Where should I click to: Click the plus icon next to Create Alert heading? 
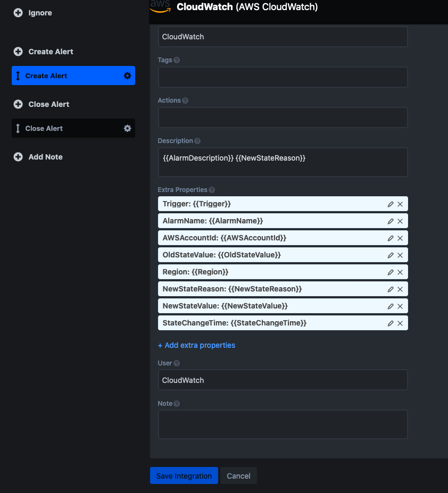click(x=18, y=52)
